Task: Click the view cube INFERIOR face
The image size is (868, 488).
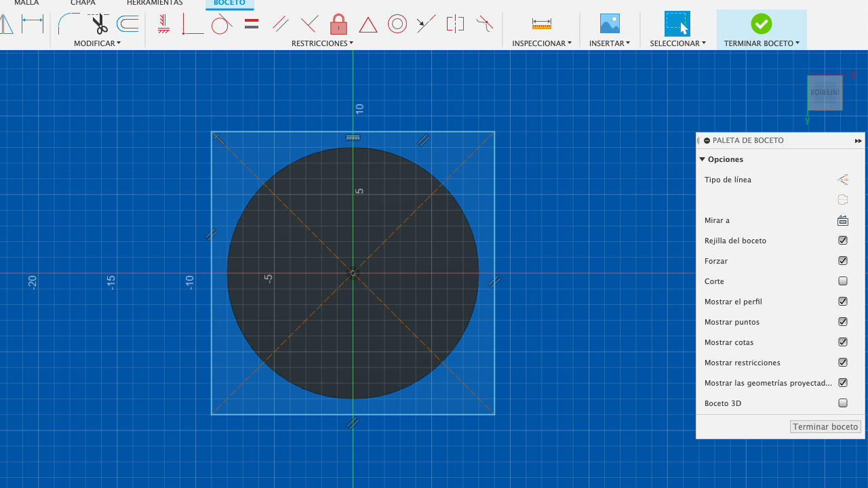Action: point(825,93)
